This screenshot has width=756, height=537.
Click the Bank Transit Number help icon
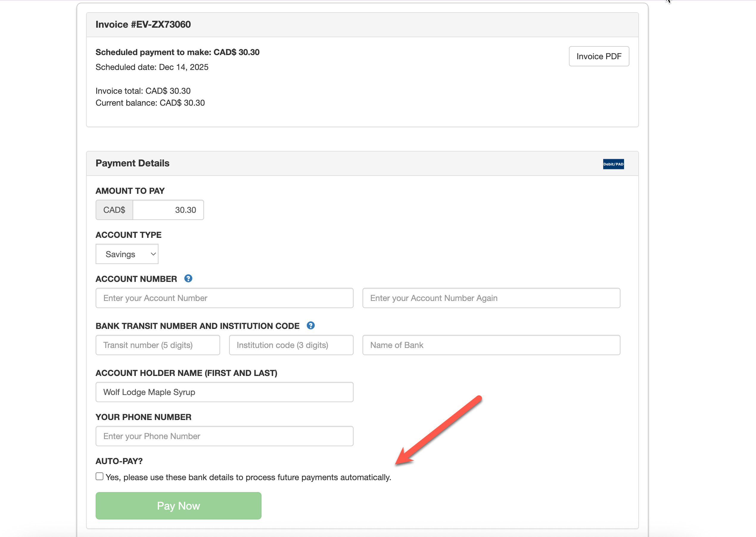[310, 325]
